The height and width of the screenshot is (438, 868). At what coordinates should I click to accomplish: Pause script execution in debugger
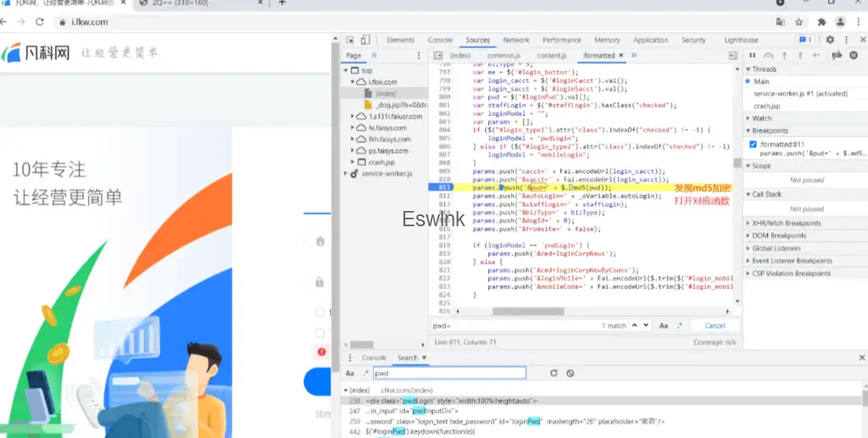tap(752, 55)
